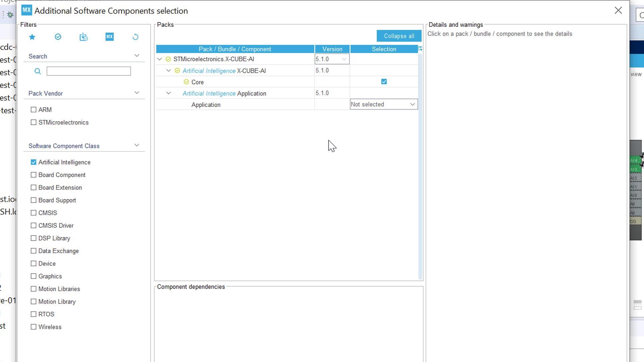Click inside the search text field
This screenshot has height=362, width=644.
click(89, 71)
